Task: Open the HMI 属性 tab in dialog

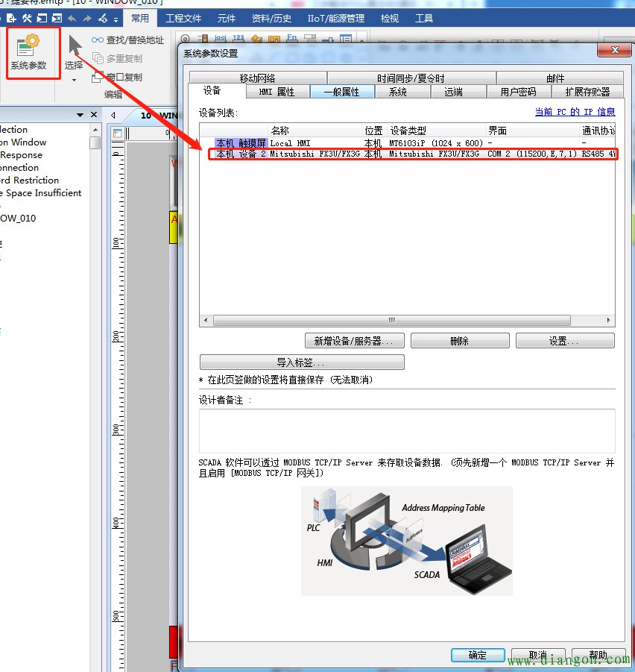Action: pos(277,92)
